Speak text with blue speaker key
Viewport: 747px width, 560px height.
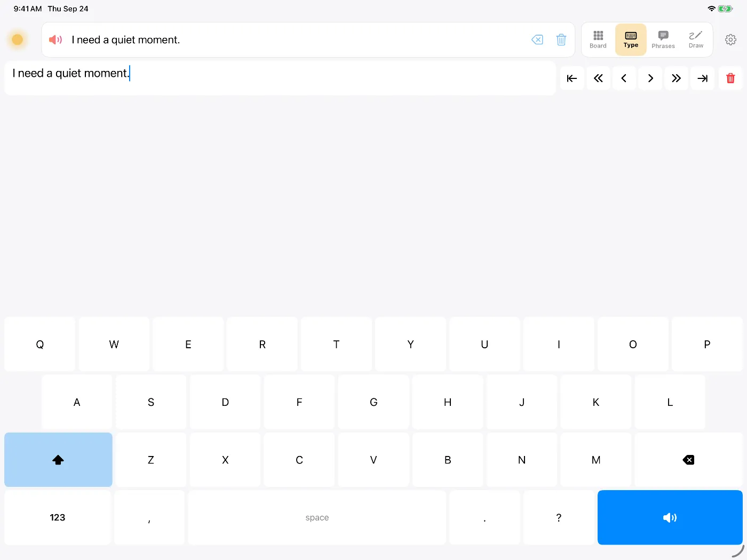tap(670, 517)
